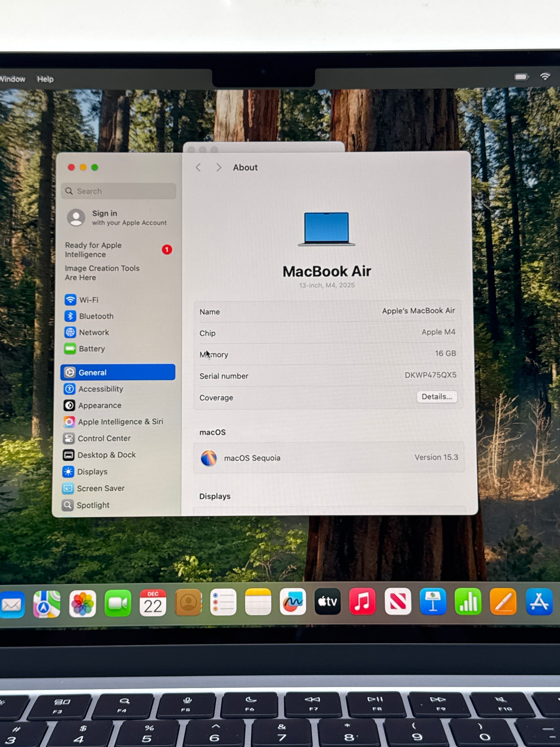This screenshot has height=747, width=560.
Task: Click the settings Search field
Action: tap(119, 191)
